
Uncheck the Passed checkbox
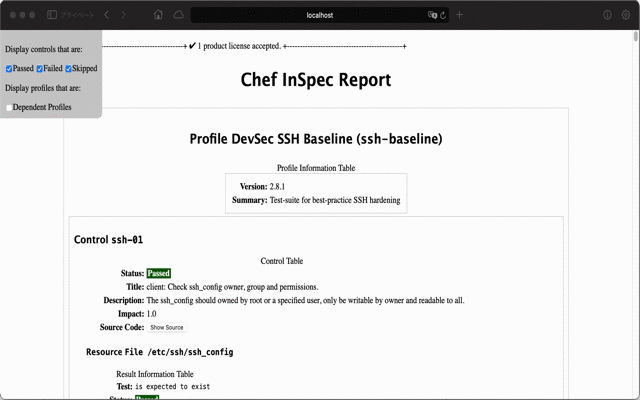pyautogui.click(x=9, y=69)
